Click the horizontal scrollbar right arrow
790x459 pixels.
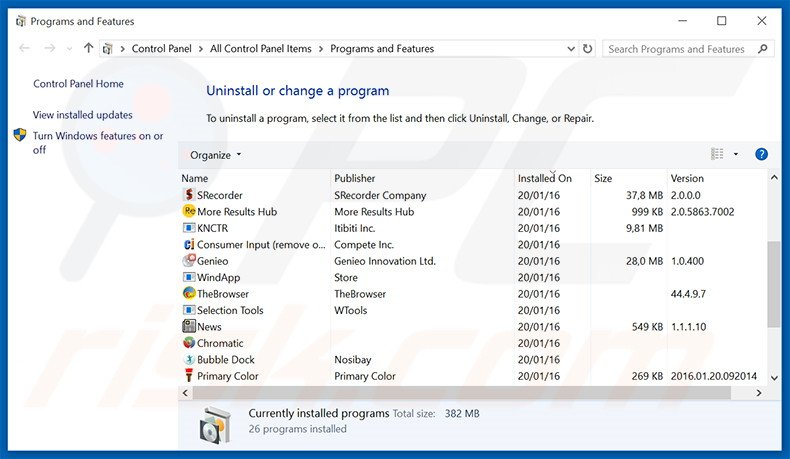pos(759,393)
